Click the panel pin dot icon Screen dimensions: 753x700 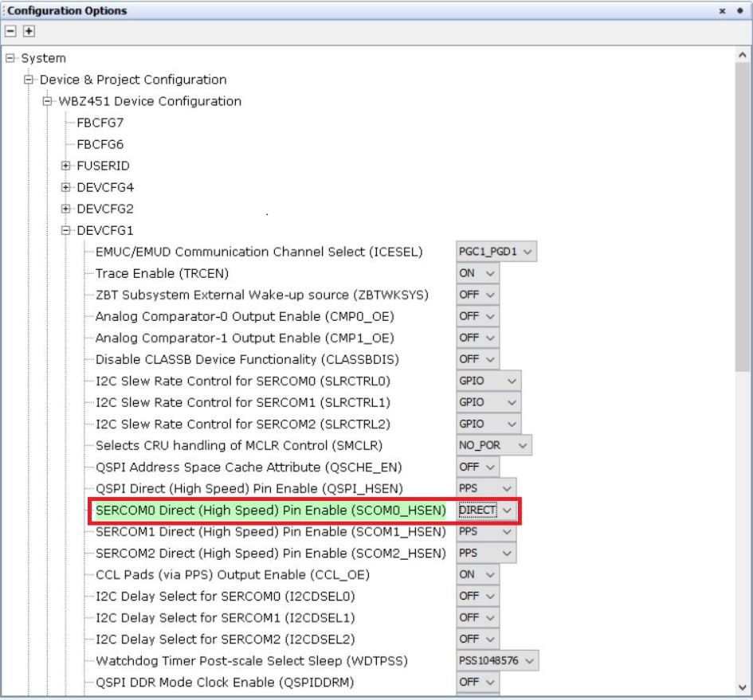[739, 11]
